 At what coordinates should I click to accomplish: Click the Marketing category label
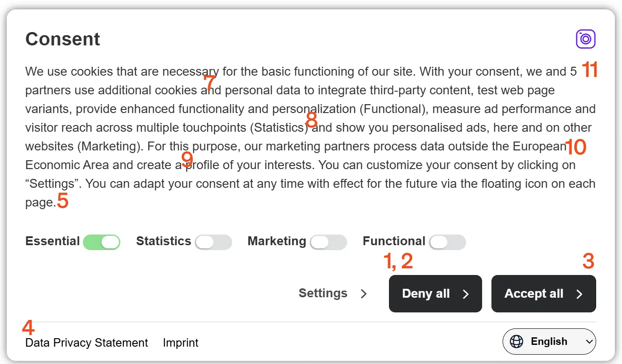(x=277, y=241)
